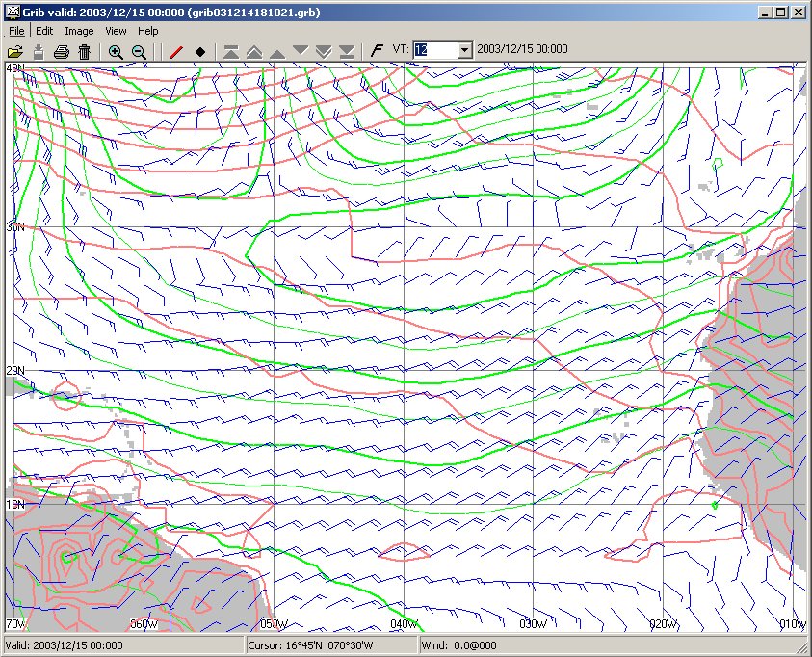This screenshot has height=657, width=812.
Task: Toggle the wind barb F icon
Action: [x=377, y=50]
